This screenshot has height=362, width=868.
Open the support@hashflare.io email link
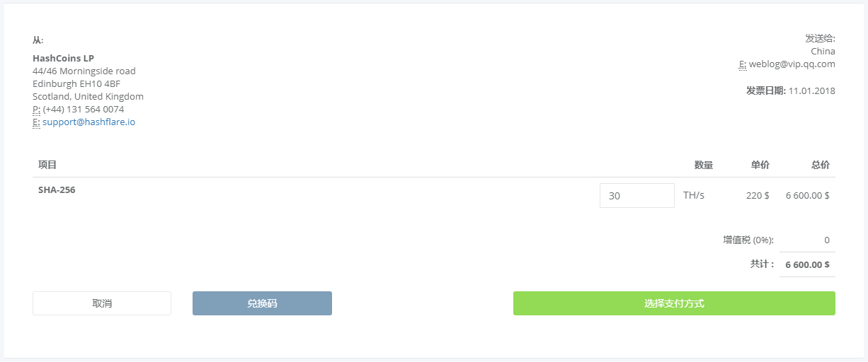(88, 122)
